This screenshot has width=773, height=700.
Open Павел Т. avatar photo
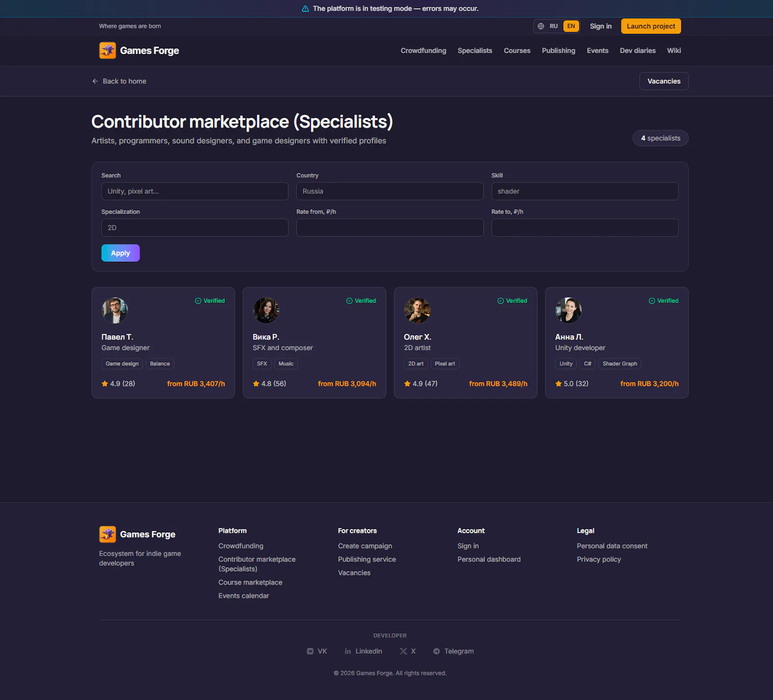(115, 310)
